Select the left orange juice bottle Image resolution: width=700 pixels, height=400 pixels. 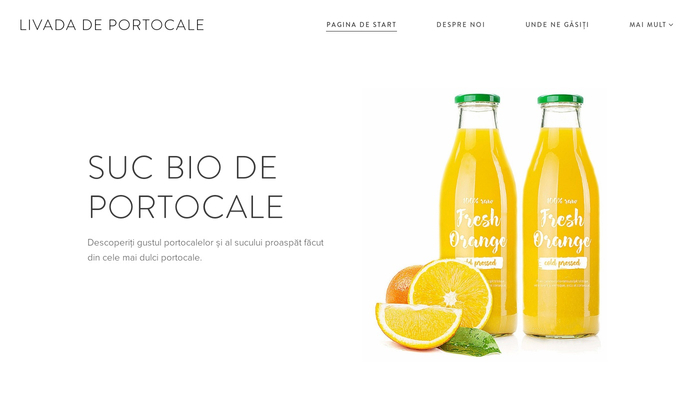coord(479,214)
